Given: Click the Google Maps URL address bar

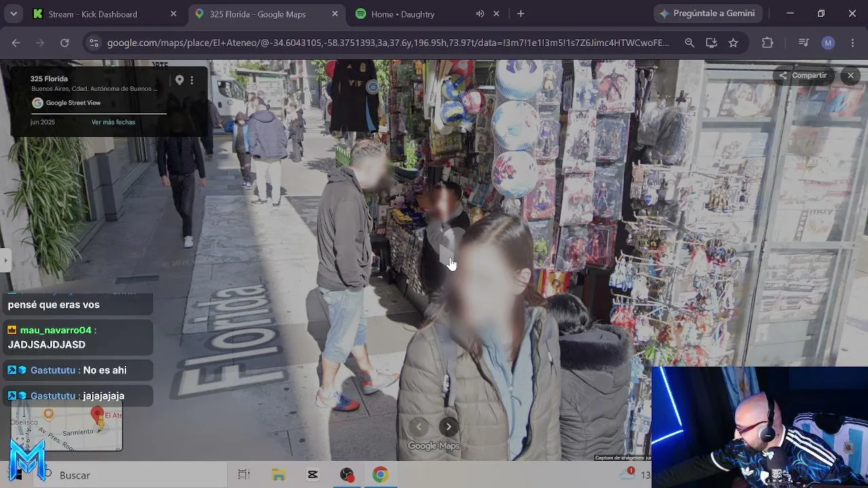Looking at the screenshot, I should click(388, 43).
